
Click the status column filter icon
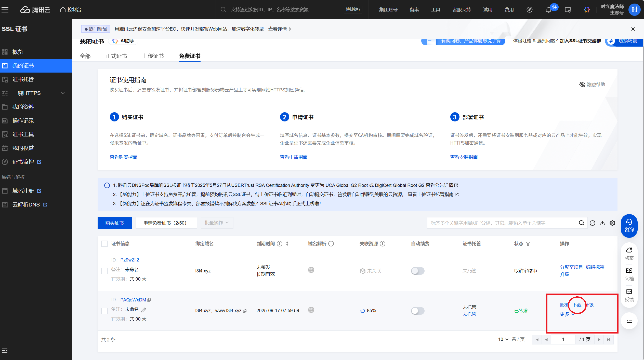(x=528, y=244)
